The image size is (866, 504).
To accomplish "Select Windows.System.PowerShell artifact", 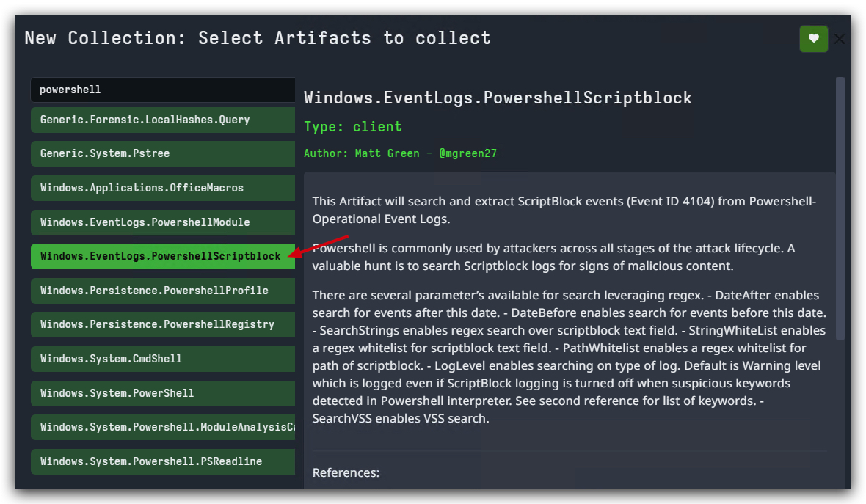I will click(163, 393).
